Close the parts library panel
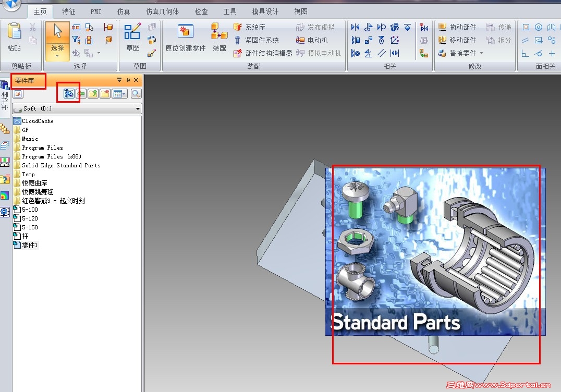The height and width of the screenshot is (392, 561). click(136, 80)
